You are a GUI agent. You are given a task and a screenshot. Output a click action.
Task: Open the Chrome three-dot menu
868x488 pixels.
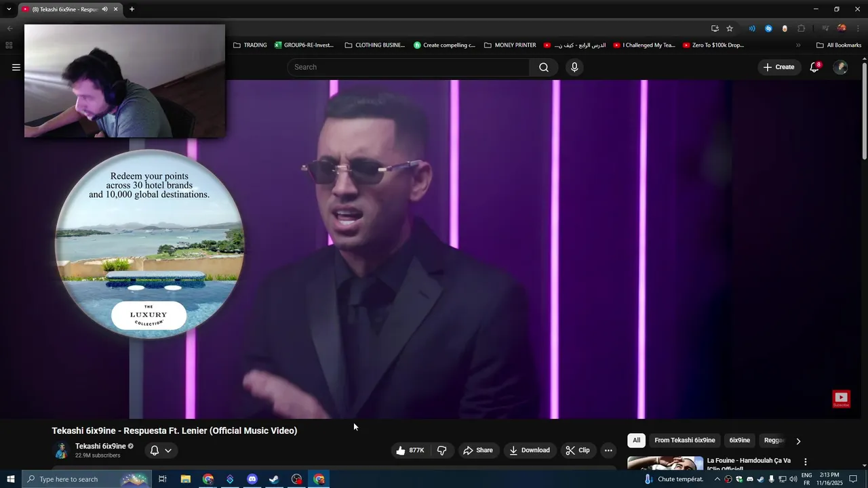pos(859,28)
